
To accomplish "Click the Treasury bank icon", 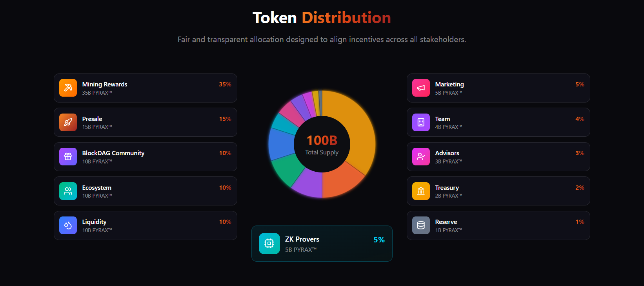I will coord(421,191).
